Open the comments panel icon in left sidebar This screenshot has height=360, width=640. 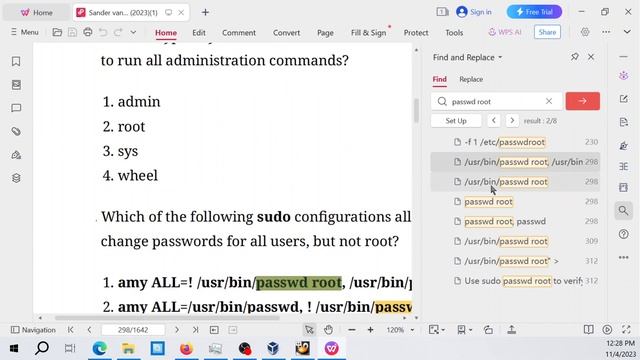(16, 108)
